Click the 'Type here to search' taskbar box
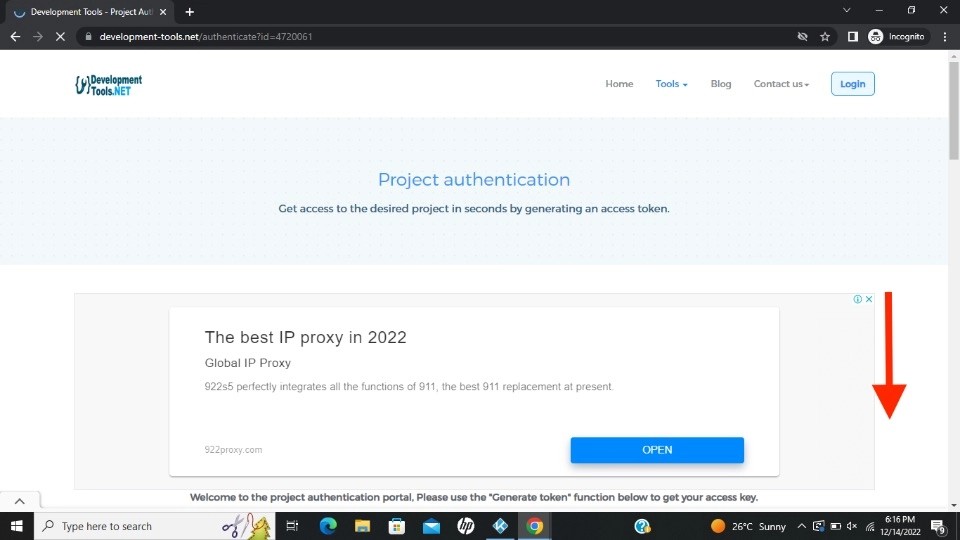This screenshot has width=960, height=540. [x=154, y=526]
